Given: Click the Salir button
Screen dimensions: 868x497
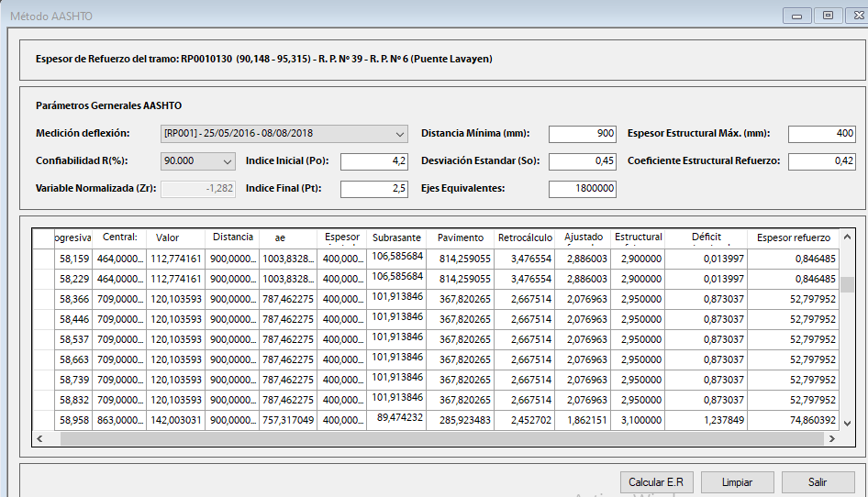Looking at the screenshot, I should pyautogui.click(x=818, y=482).
